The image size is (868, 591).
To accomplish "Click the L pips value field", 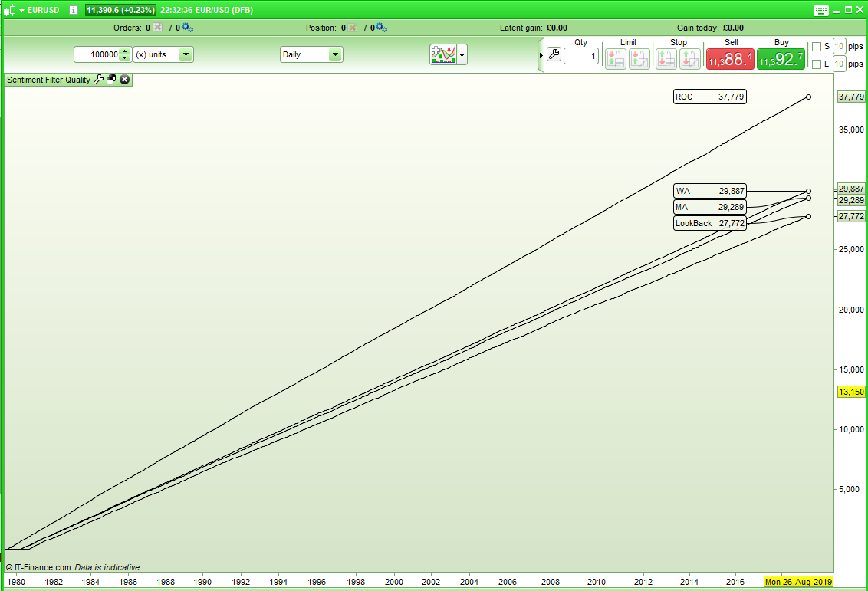I will 839,64.
